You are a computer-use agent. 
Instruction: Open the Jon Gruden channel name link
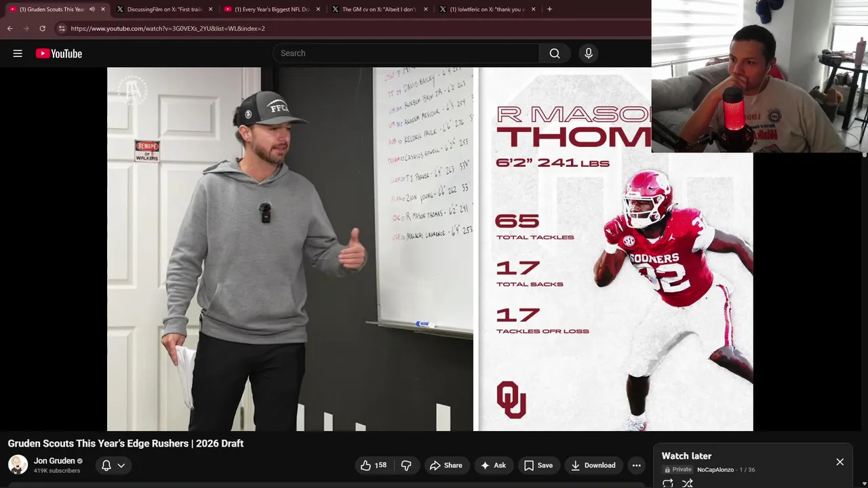(x=54, y=461)
